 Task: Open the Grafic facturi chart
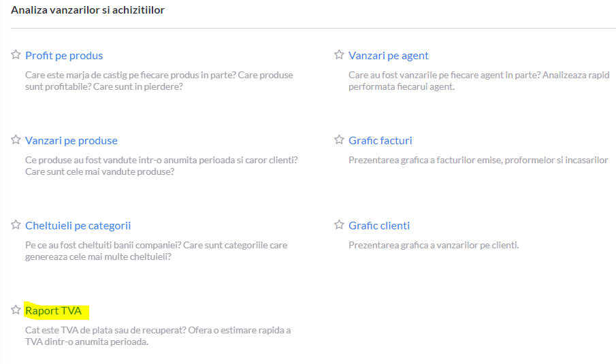[380, 141]
